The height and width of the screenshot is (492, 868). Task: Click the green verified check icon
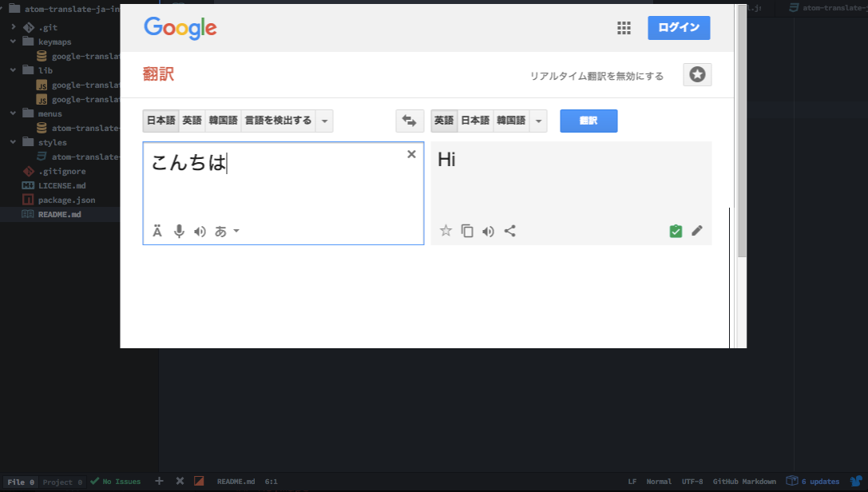pyautogui.click(x=676, y=231)
